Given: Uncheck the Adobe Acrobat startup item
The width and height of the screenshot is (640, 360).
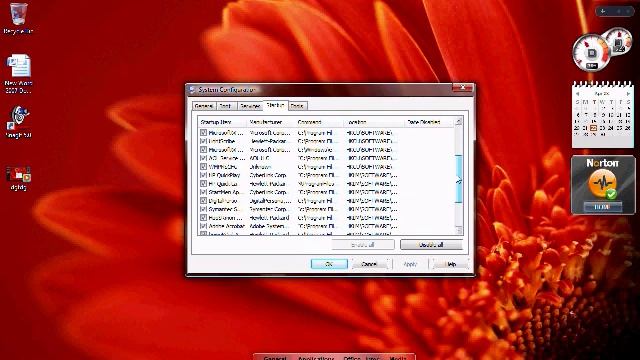Looking at the screenshot, I should pyautogui.click(x=203, y=226).
